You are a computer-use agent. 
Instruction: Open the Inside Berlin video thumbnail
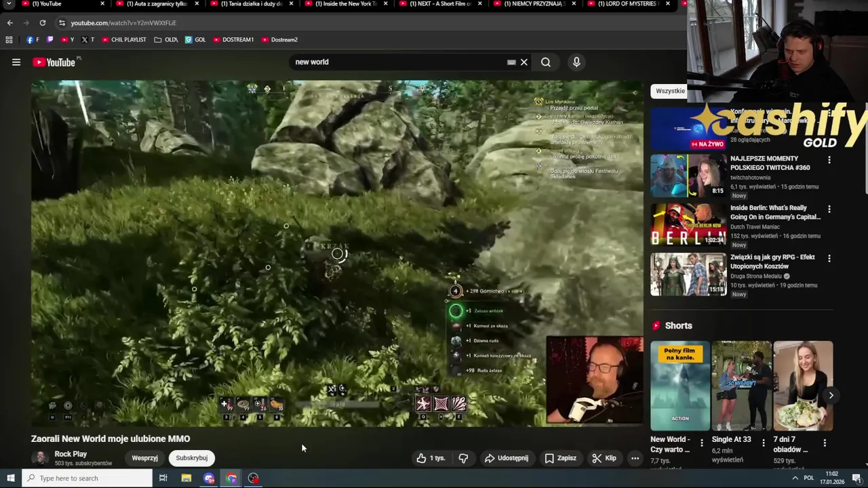point(688,225)
